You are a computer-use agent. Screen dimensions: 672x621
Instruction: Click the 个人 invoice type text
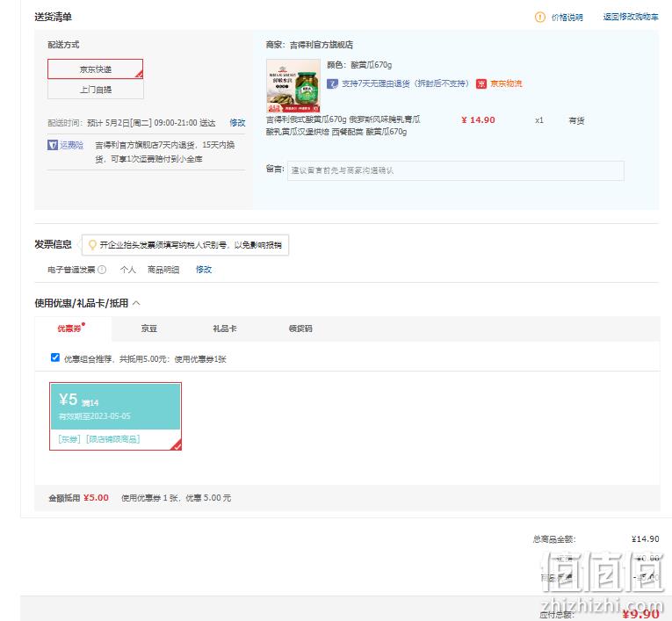pyautogui.click(x=127, y=270)
